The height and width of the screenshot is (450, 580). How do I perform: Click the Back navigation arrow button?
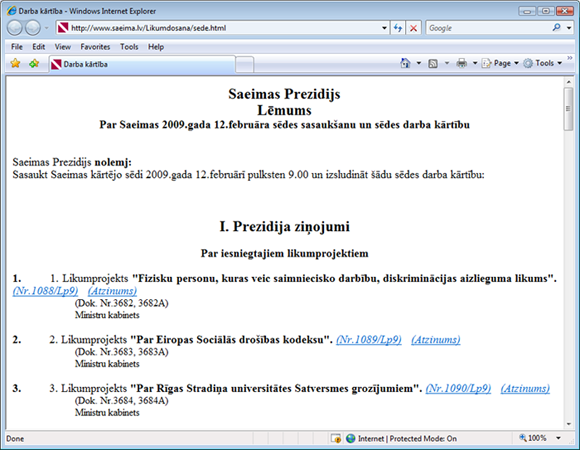coord(15,28)
